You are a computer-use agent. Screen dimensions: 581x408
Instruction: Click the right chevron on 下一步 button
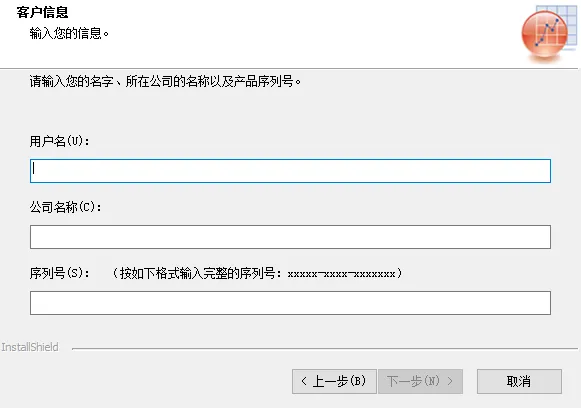pyautogui.click(x=450, y=381)
